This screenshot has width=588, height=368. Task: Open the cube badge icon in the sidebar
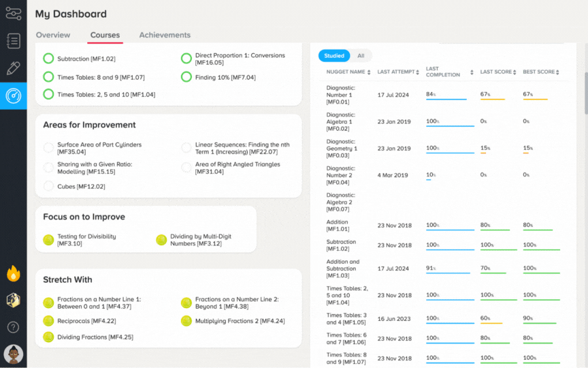(x=14, y=301)
